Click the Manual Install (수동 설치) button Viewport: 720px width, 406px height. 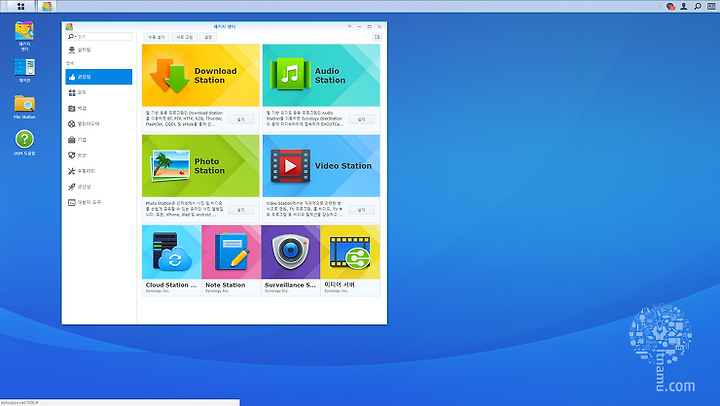[156, 37]
